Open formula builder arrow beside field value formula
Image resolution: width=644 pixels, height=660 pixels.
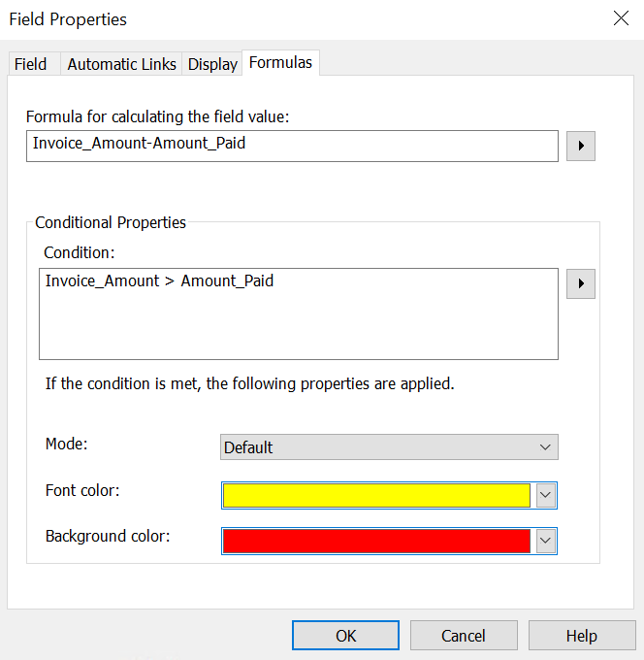point(580,146)
